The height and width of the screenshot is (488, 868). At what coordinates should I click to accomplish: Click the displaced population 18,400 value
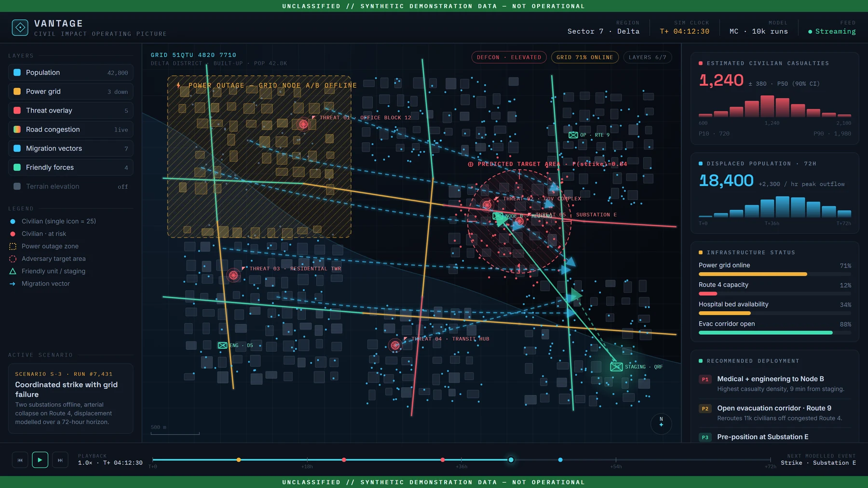726,181
